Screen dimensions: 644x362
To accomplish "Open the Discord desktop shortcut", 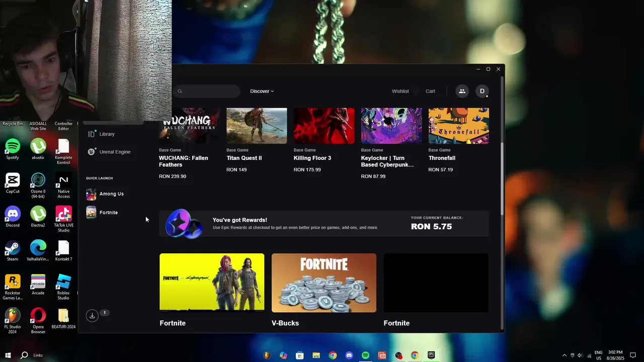I will 13,217.
